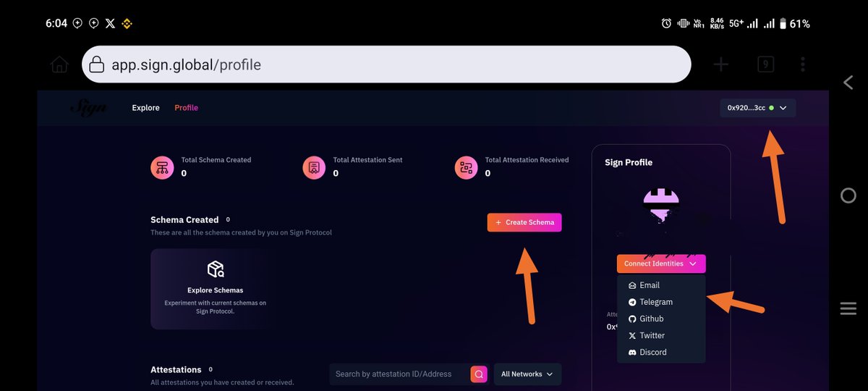The width and height of the screenshot is (868, 391).
Task: Click the Create Schema button
Action: (524, 222)
